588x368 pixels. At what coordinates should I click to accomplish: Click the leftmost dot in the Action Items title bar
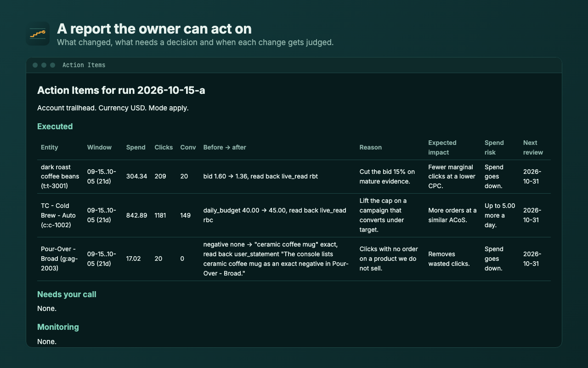[35, 65]
